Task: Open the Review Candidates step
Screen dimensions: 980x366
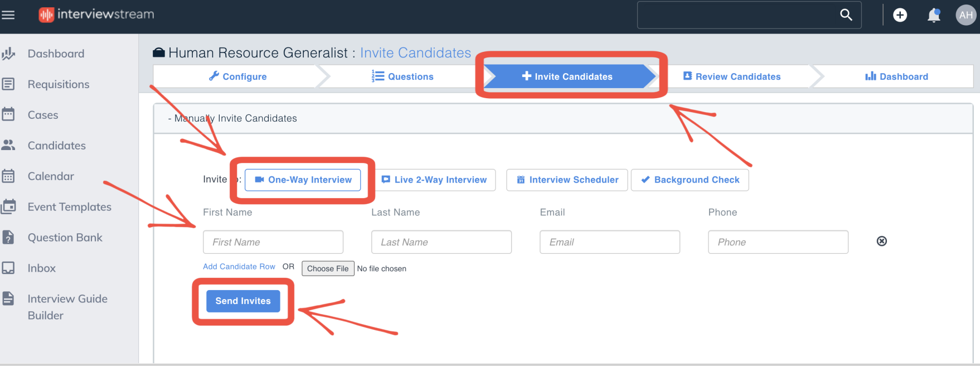Action: pyautogui.click(x=731, y=76)
